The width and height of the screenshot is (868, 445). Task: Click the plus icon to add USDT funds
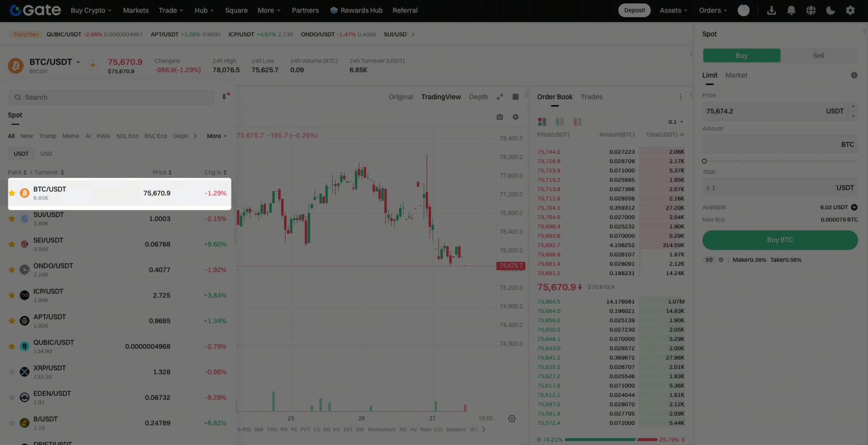pos(854,207)
